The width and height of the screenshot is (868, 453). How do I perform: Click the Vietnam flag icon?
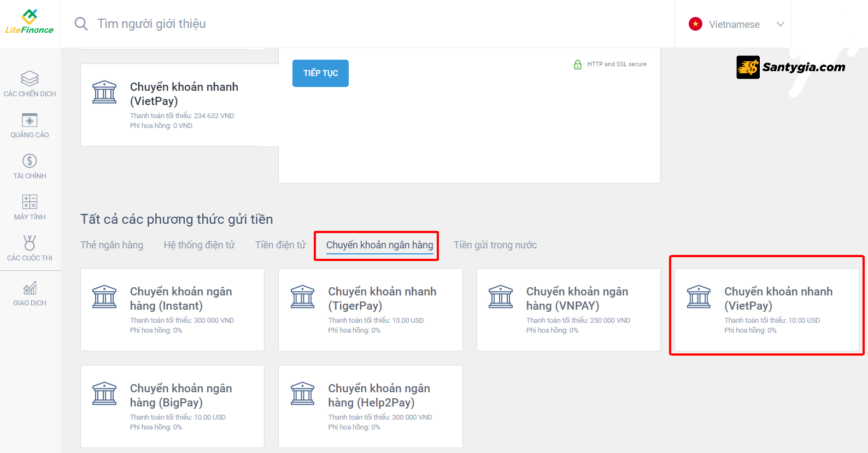click(x=695, y=24)
